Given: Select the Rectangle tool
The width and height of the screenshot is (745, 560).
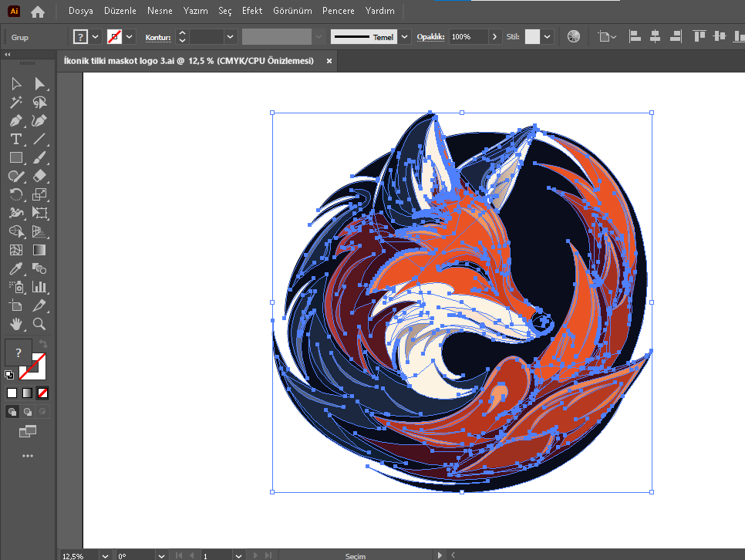Looking at the screenshot, I should [16, 158].
